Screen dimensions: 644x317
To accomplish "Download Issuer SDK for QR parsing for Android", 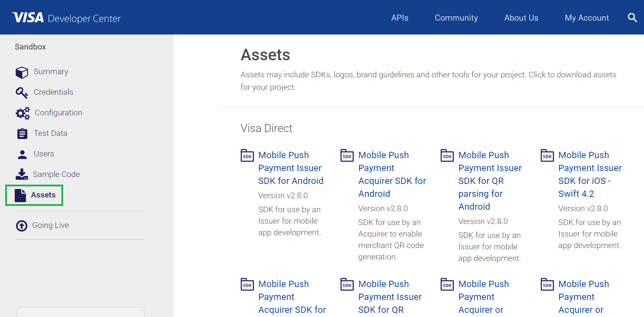I will click(490, 181).
